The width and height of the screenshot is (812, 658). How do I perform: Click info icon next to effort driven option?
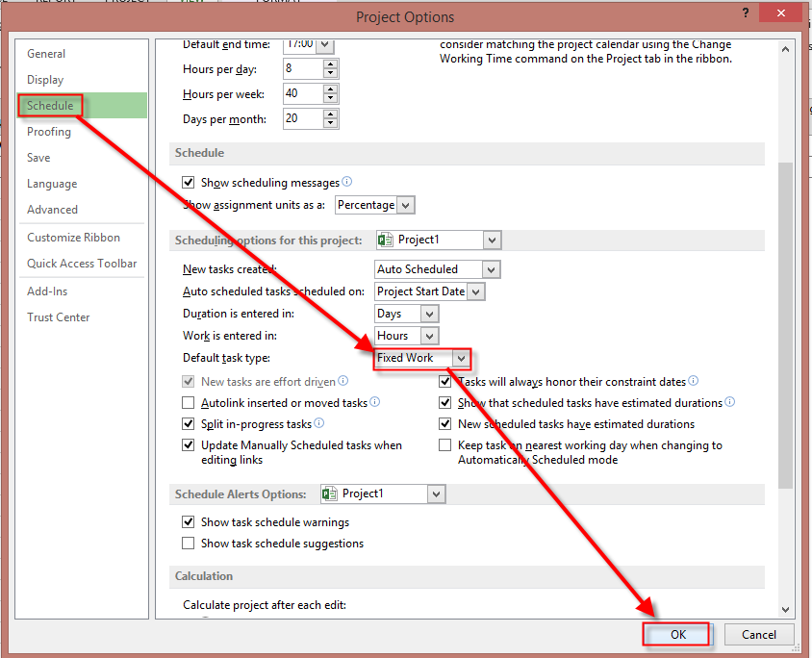[x=343, y=382]
